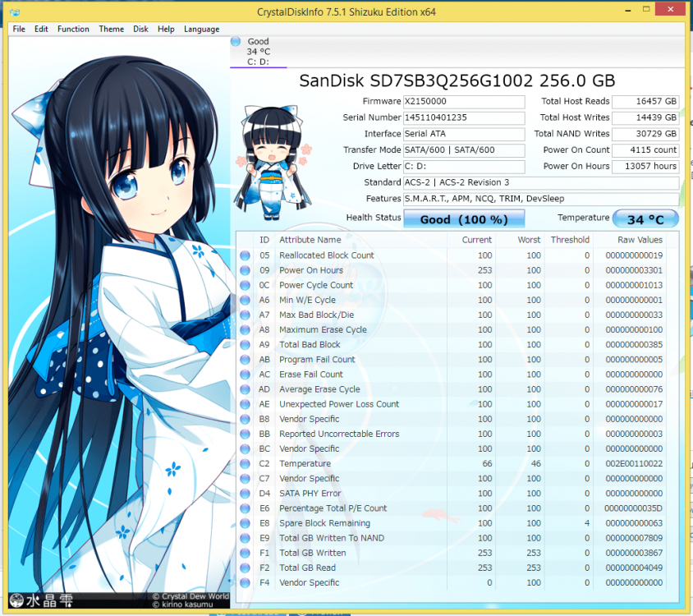Viewport: 693px width, 616px height.
Task: Click the status orb for Program Fail Count
Action: 245,360
